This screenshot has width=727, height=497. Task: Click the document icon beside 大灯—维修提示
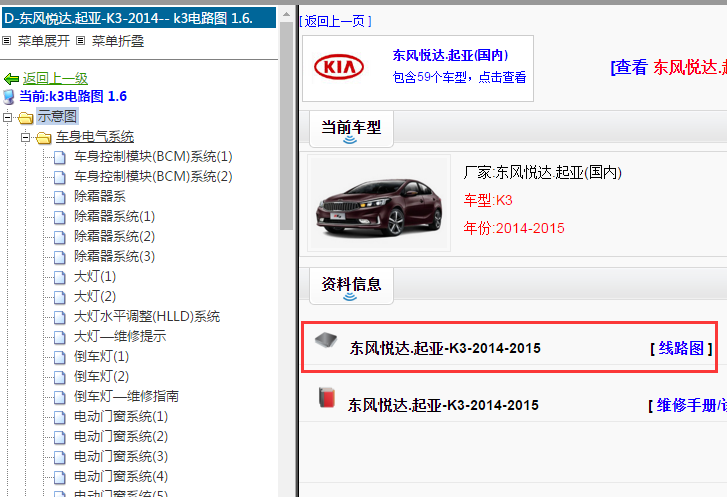click(59, 338)
